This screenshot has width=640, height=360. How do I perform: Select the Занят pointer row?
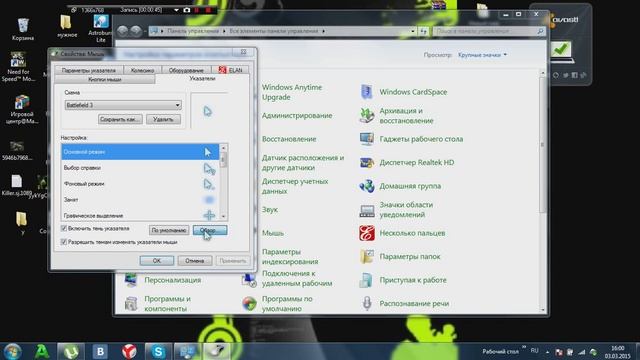click(140, 200)
